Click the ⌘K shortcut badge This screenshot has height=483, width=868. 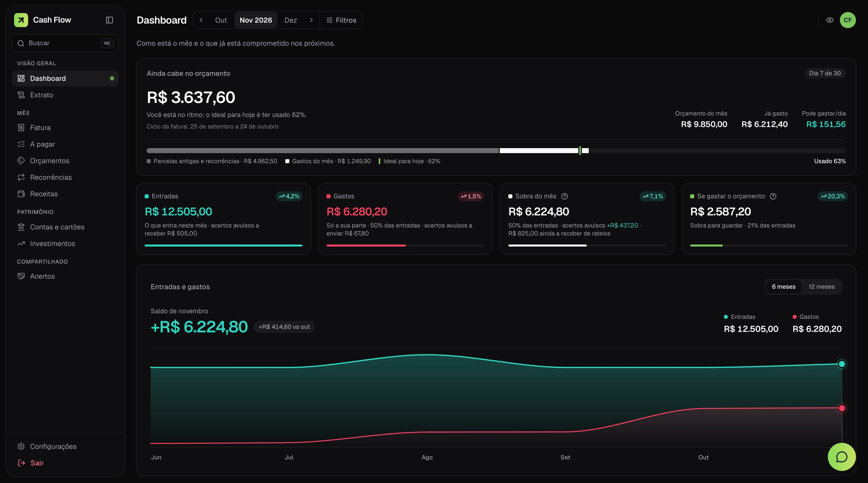coord(107,43)
